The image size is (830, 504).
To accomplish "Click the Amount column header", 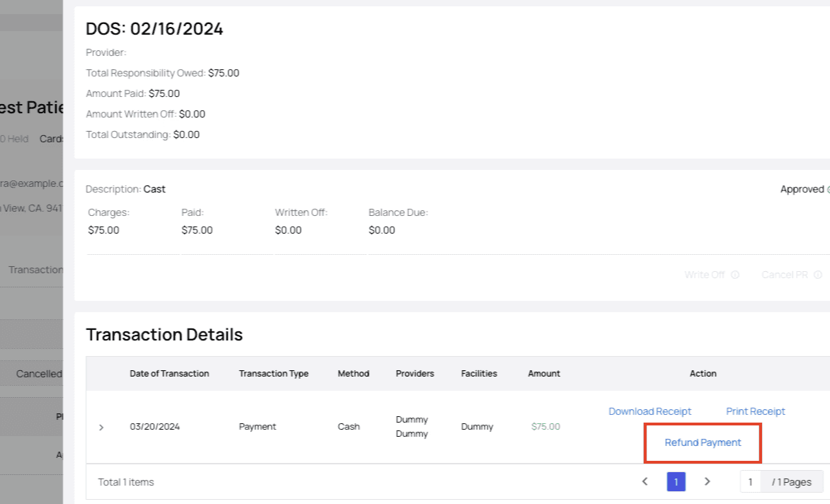I will (x=544, y=374).
